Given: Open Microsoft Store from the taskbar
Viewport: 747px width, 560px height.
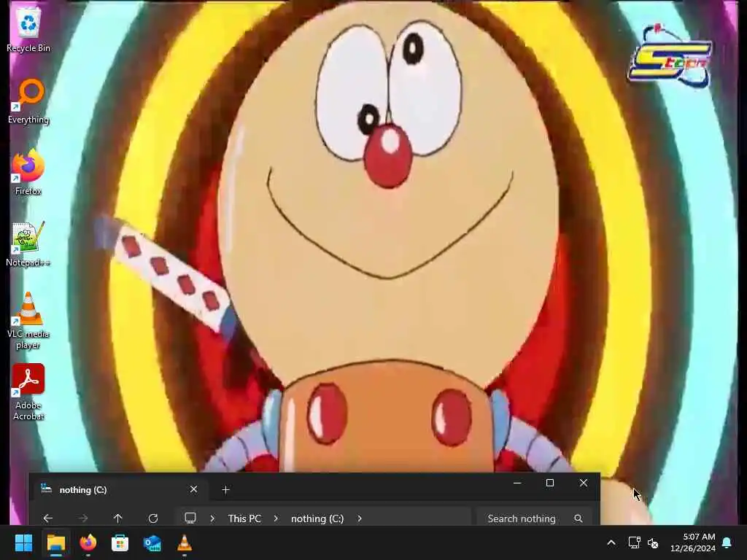Looking at the screenshot, I should pyautogui.click(x=120, y=542).
